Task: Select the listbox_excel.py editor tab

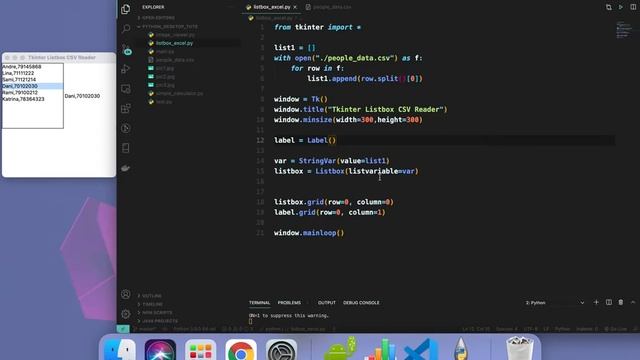Action: (271, 7)
